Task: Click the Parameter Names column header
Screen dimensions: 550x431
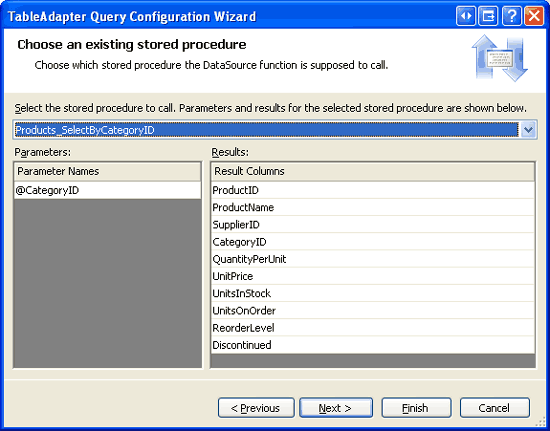Action: pyautogui.click(x=107, y=171)
